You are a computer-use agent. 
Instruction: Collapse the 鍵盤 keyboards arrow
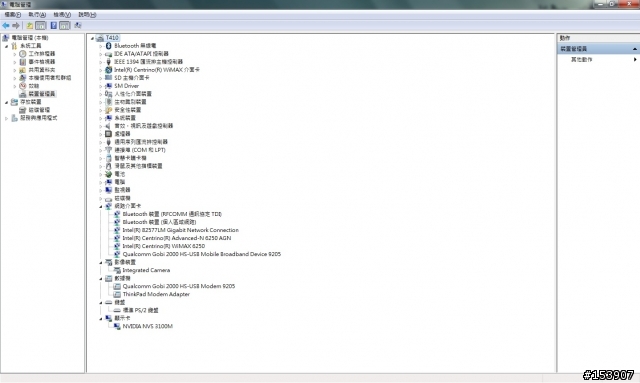tap(101, 303)
